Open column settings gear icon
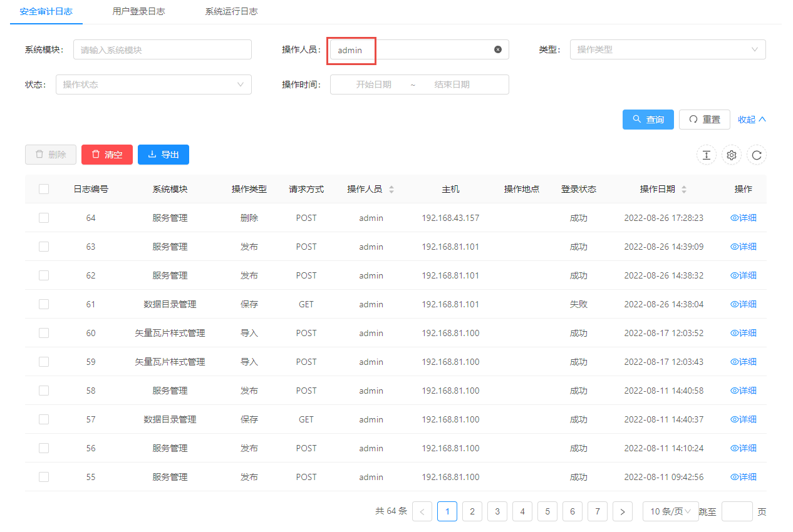 [732, 155]
